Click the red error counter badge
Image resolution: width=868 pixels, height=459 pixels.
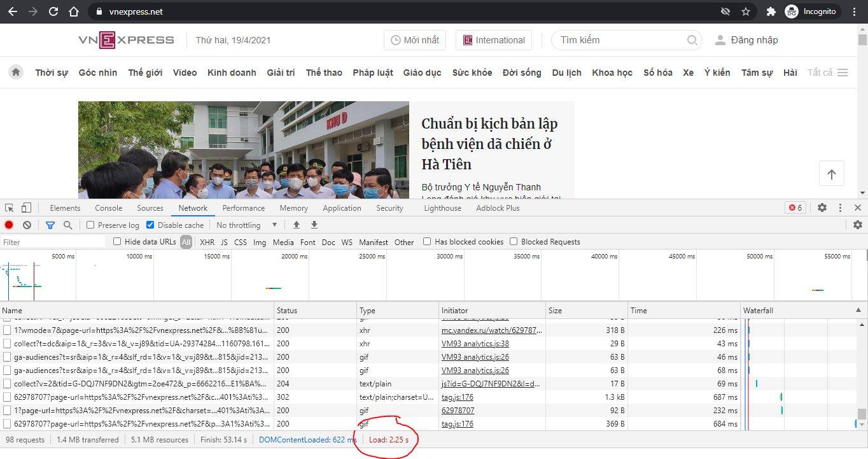[795, 208]
